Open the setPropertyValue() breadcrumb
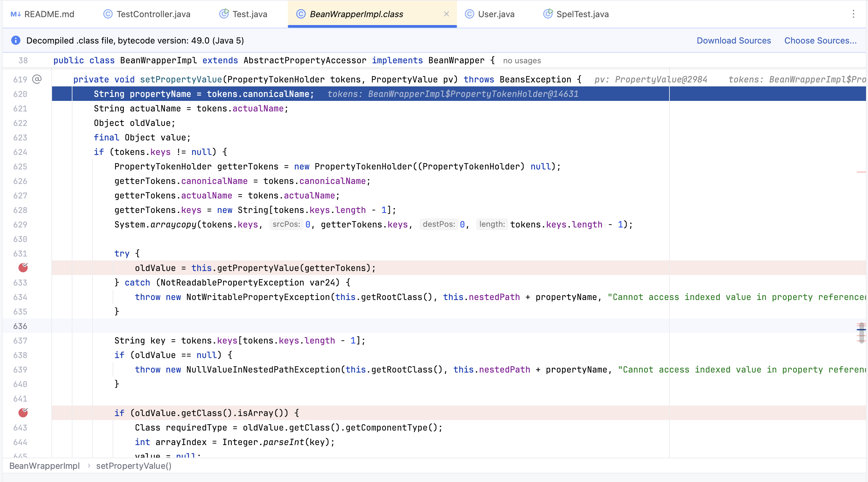Image resolution: width=868 pixels, height=482 pixels. point(134,466)
